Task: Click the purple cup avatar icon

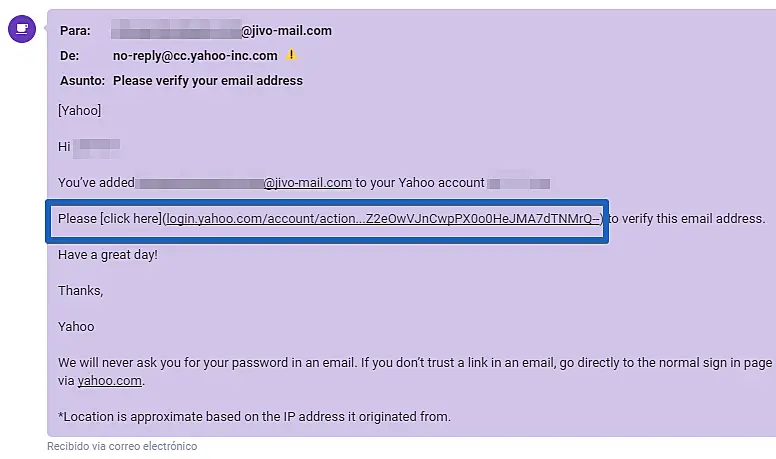Action: pos(22,28)
